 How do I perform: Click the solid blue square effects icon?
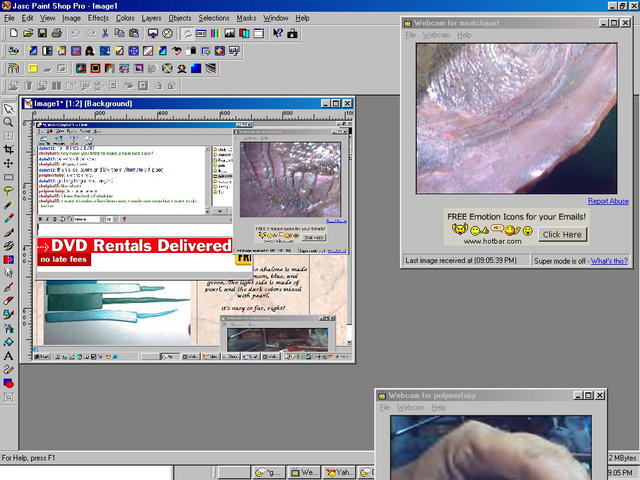[x=196, y=69]
